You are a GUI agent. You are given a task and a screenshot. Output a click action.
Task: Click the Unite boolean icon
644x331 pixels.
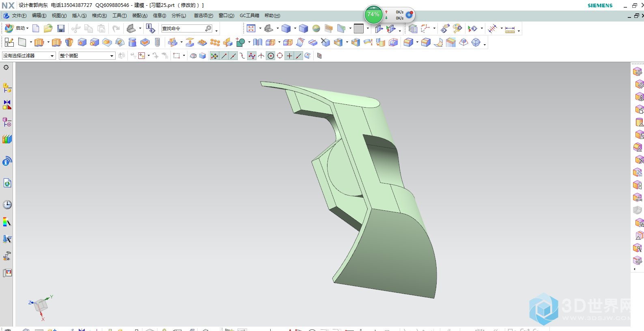click(241, 42)
